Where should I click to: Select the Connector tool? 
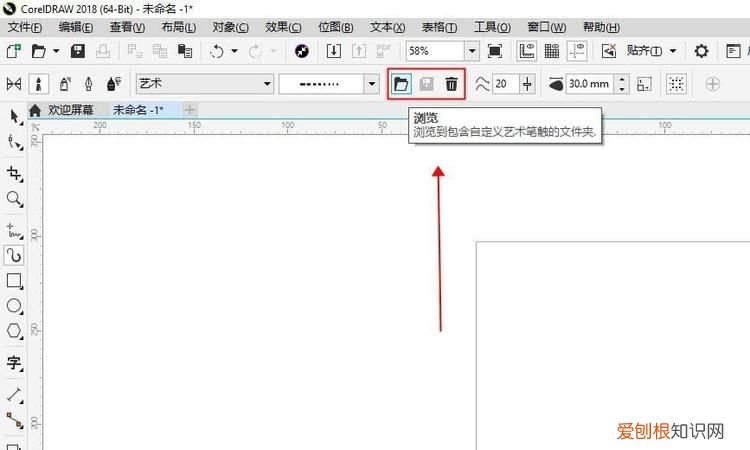(14, 420)
